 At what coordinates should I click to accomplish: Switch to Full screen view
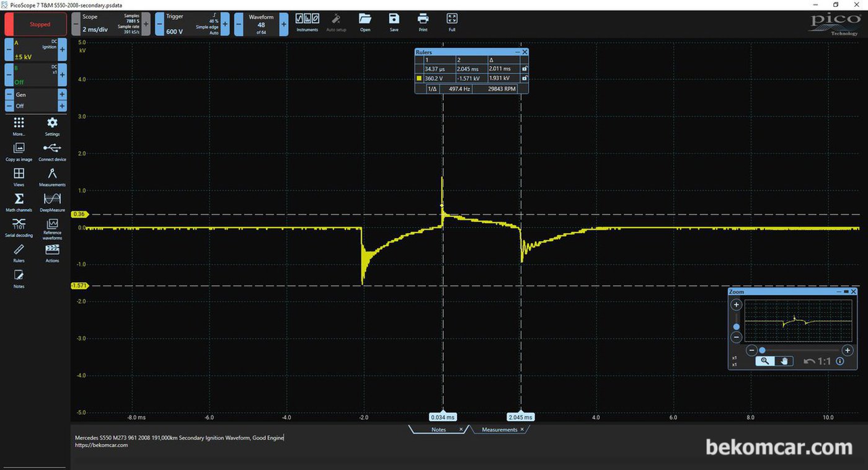(452, 22)
